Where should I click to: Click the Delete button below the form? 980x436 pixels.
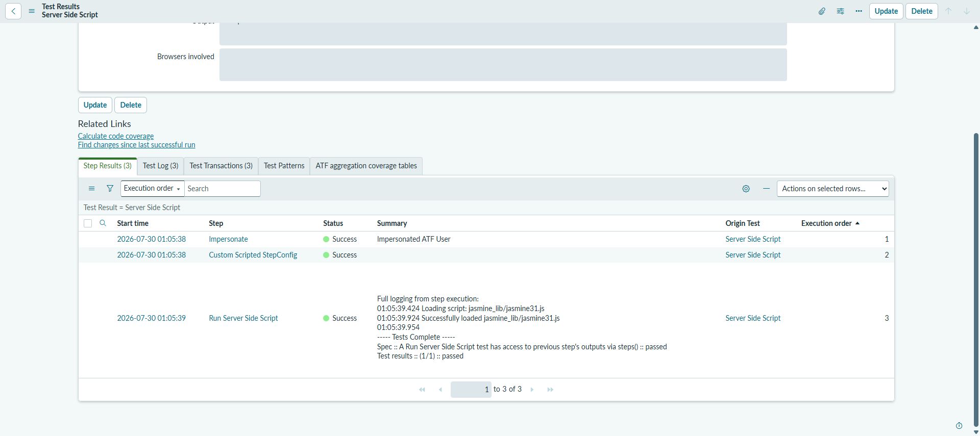pyautogui.click(x=131, y=105)
